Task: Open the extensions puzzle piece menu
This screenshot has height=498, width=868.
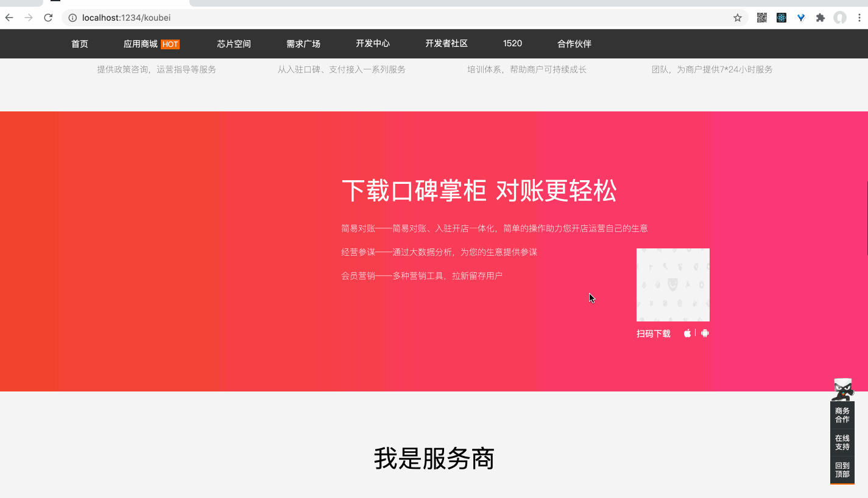Action: coord(820,18)
